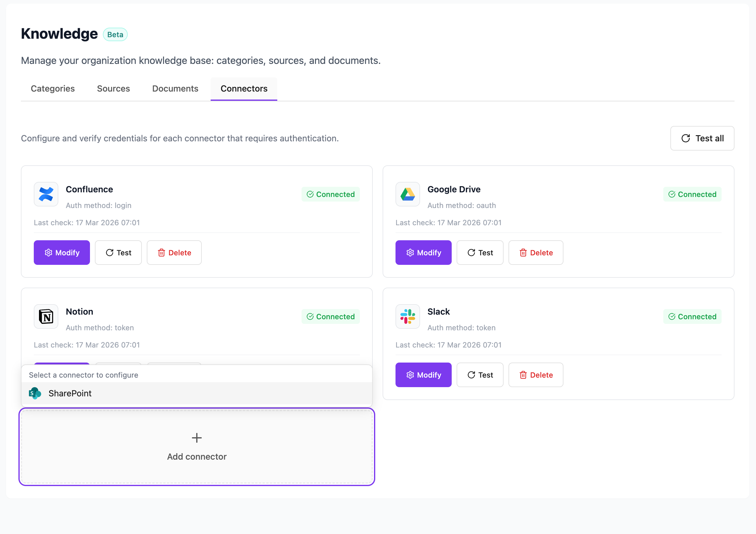Viewport: 756px width, 534px height.
Task: Switch to the Categories tab
Action: coord(53,88)
